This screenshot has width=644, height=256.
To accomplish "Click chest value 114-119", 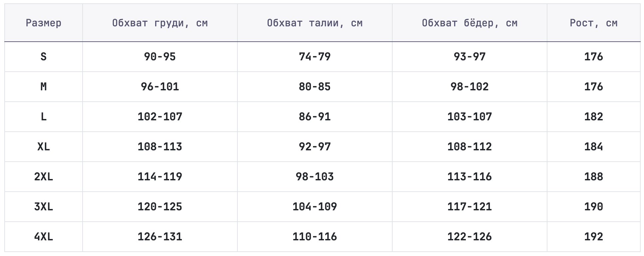I will click(x=160, y=177).
